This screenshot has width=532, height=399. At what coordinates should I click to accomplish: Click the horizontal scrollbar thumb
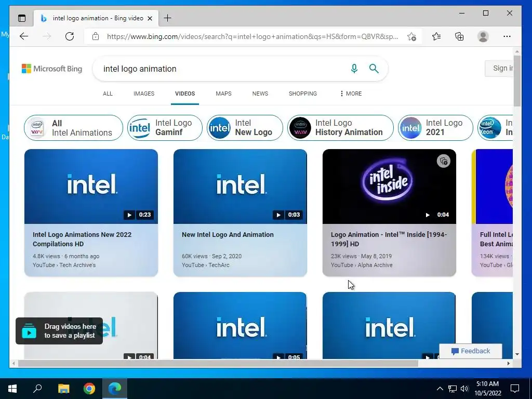(x=218, y=363)
